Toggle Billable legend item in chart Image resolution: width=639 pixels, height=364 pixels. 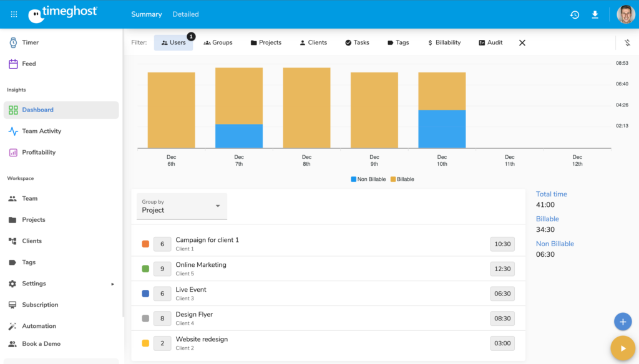pos(402,180)
